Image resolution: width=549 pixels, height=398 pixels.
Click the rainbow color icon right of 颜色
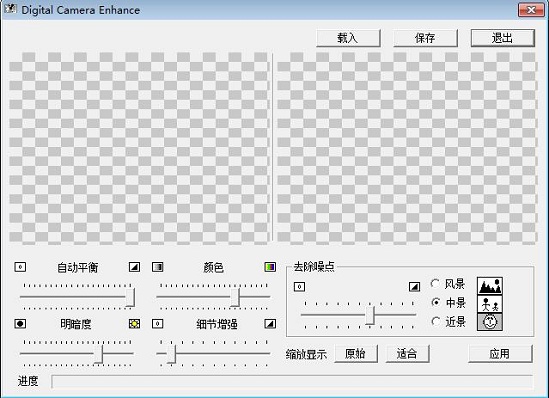pos(270,267)
